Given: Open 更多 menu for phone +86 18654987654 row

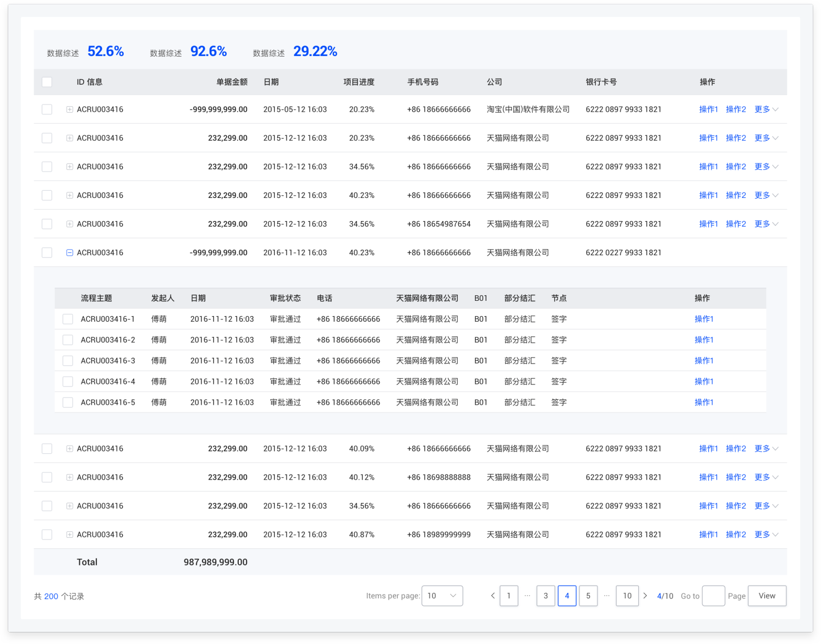Looking at the screenshot, I should pos(767,224).
